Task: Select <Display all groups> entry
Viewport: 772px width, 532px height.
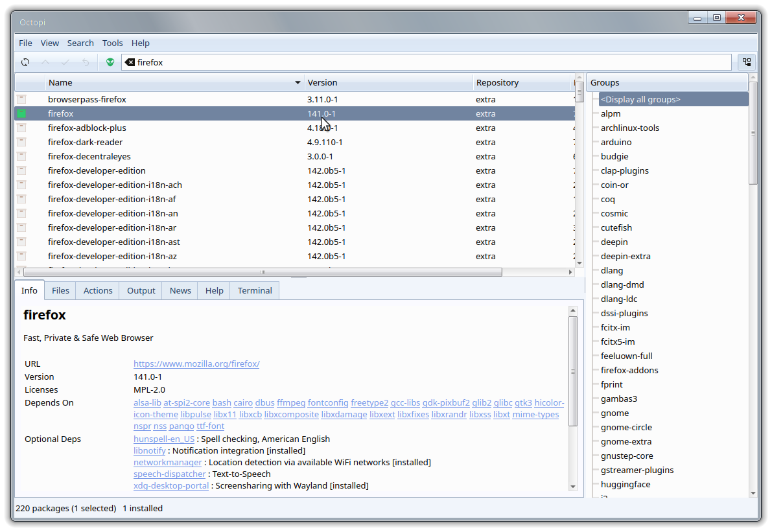Action: click(673, 99)
